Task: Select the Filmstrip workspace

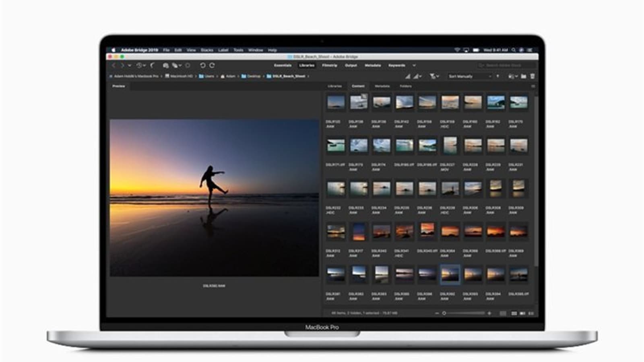Action: pyautogui.click(x=330, y=65)
